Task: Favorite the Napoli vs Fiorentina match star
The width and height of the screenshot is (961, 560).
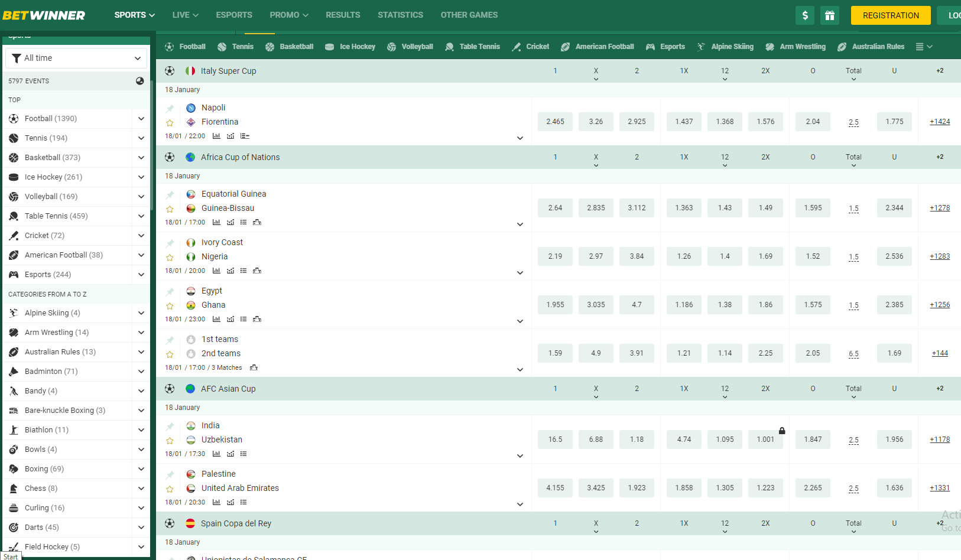Action: tap(170, 123)
